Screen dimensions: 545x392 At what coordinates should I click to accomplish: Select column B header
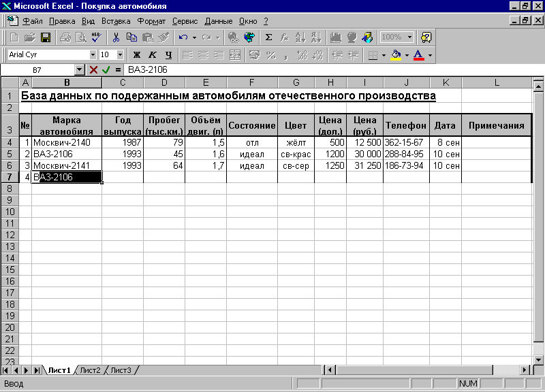(67, 82)
